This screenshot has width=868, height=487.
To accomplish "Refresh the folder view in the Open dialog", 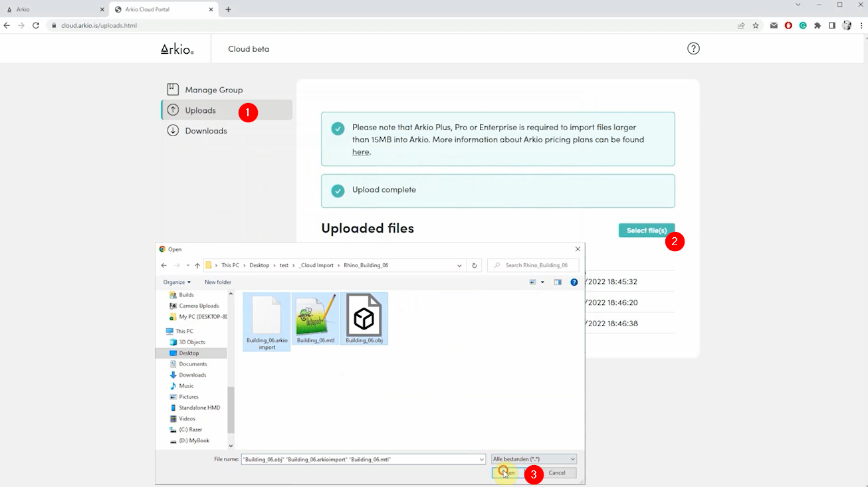I will point(475,265).
